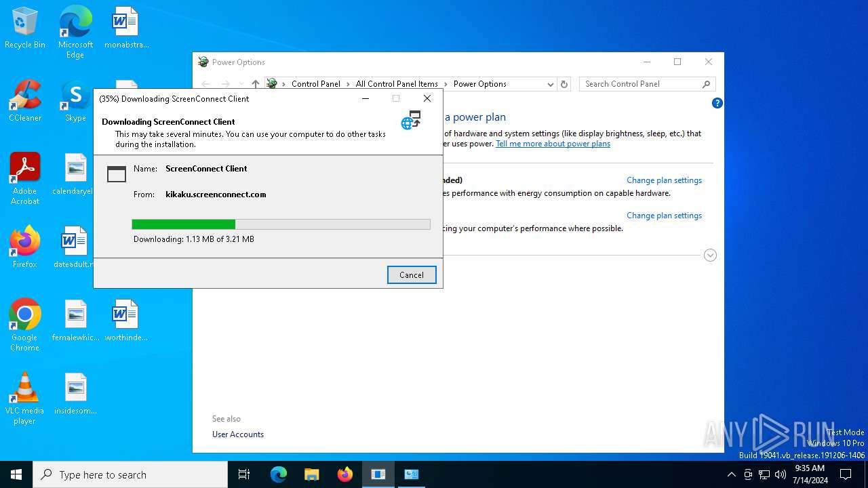The width and height of the screenshot is (868, 488).
Task: Open VLC media player desktop shortcut
Action: 25,399
